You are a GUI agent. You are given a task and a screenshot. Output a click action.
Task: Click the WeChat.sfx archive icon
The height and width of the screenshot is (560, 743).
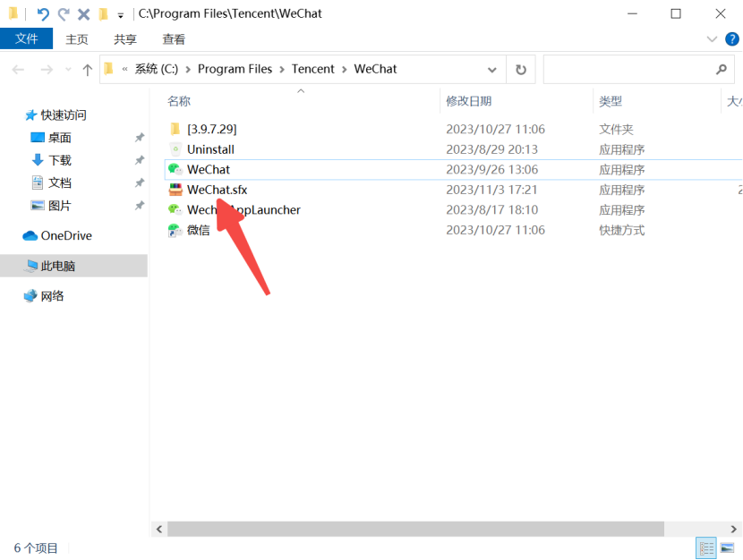click(x=175, y=190)
